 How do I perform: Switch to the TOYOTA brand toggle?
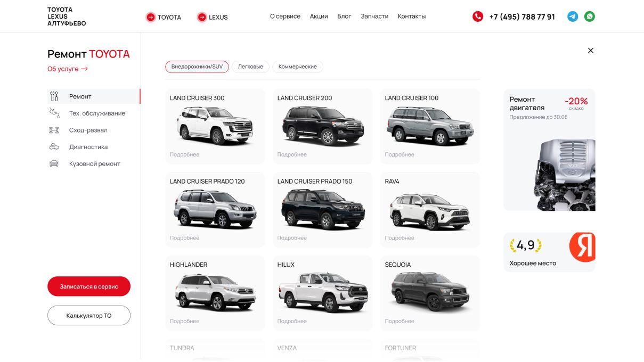click(164, 17)
